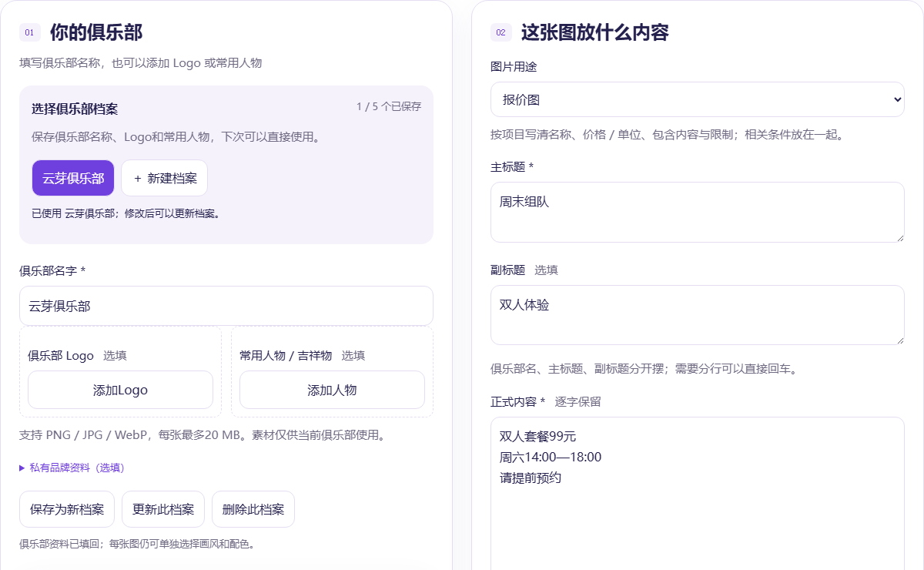Image resolution: width=924 pixels, height=570 pixels.
Task: Click the 正式内容 text area
Action: click(698, 493)
